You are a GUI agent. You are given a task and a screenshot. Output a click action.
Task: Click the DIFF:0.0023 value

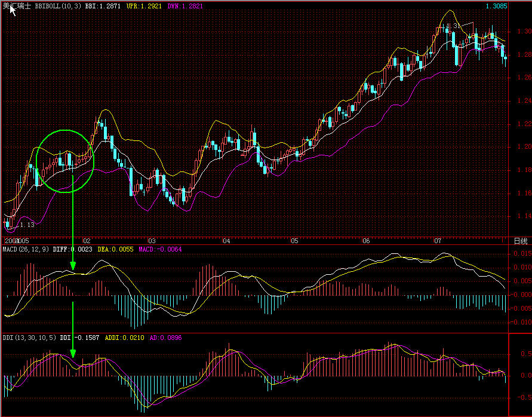click(73, 249)
